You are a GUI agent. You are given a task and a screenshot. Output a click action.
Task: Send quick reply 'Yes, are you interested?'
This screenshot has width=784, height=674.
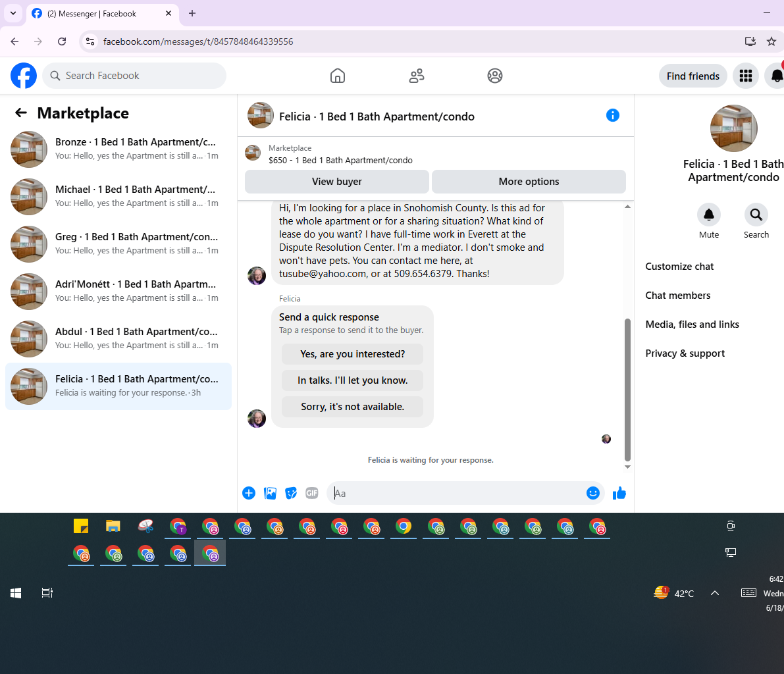[352, 354]
